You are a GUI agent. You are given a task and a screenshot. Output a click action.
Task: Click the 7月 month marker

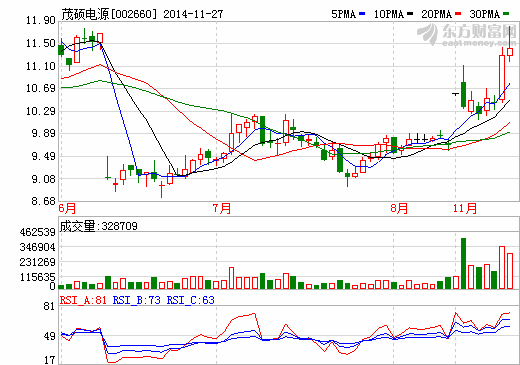click(222, 209)
